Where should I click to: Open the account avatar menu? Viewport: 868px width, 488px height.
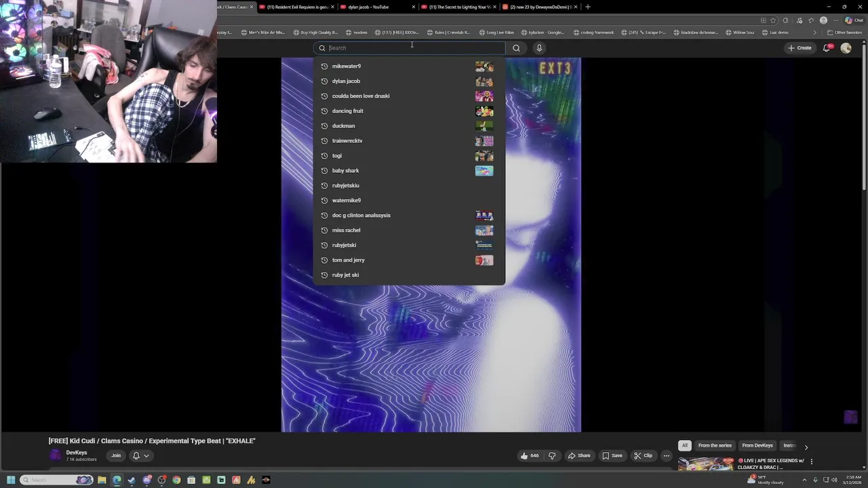tap(846, 48)
